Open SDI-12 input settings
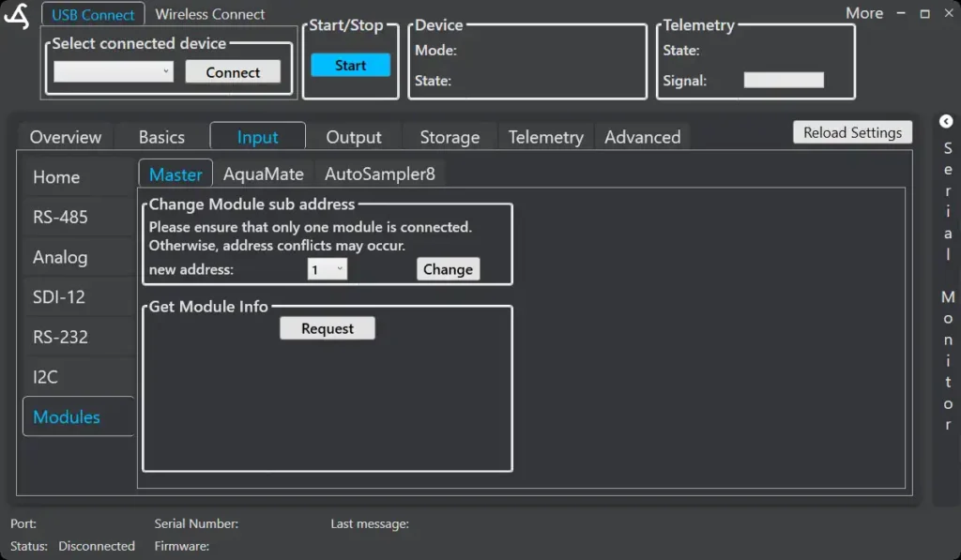This screenshot has height=560, width=961. click(x=59, y=297)
